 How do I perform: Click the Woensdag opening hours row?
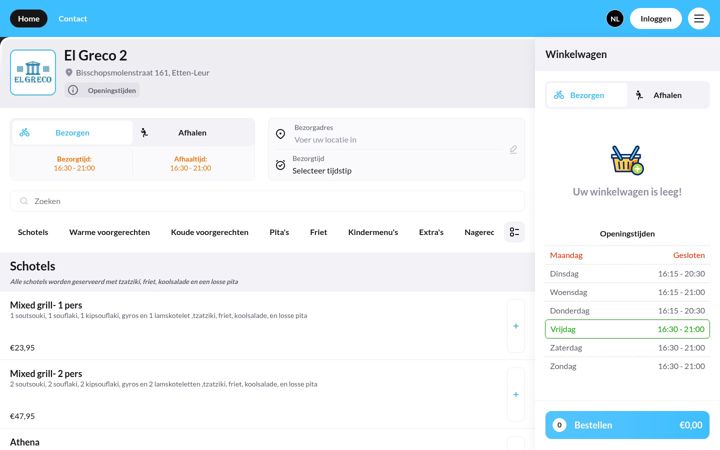627,292
